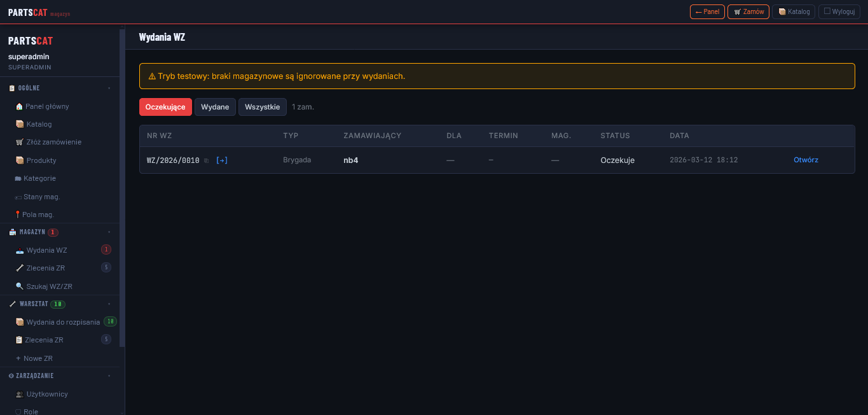Screen dimensions: 868x415
Task: Click the Zamów cart button in the top bar
Action: tap(748, 11)
